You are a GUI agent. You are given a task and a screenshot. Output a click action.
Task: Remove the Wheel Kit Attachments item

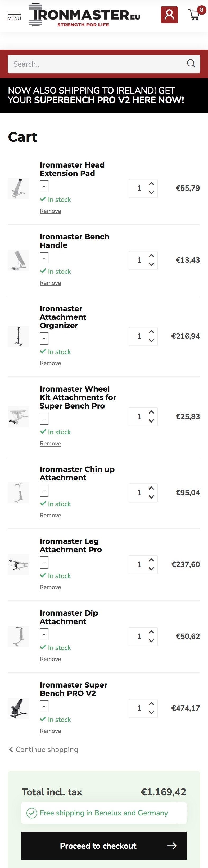[50, 444]
